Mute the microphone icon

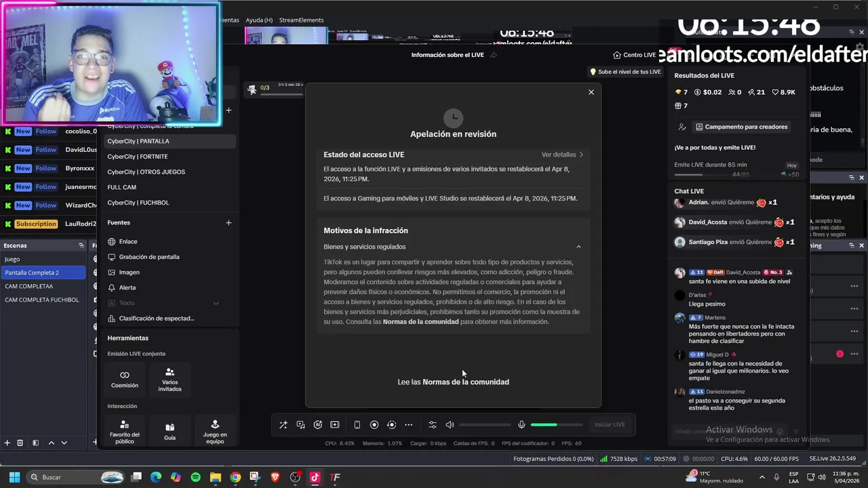coord(521,425)
